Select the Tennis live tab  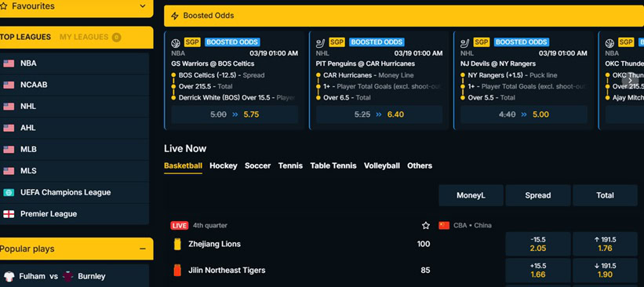click(x=290, y=166)
